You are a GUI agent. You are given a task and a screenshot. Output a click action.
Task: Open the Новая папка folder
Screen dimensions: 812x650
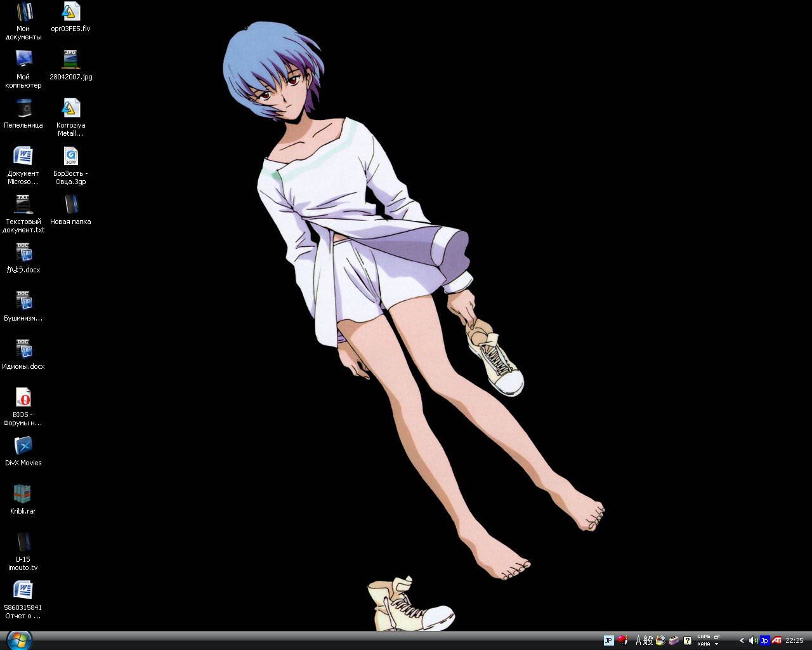(x=70, y=209)
